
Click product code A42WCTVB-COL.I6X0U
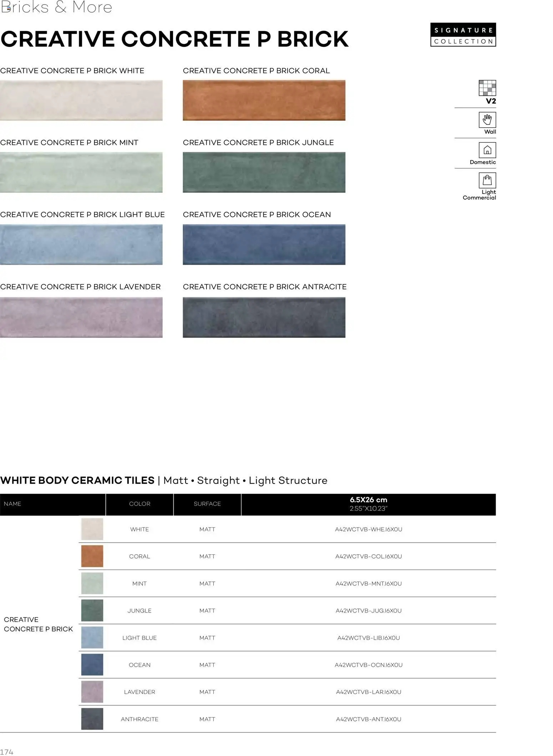click(369, 556)
